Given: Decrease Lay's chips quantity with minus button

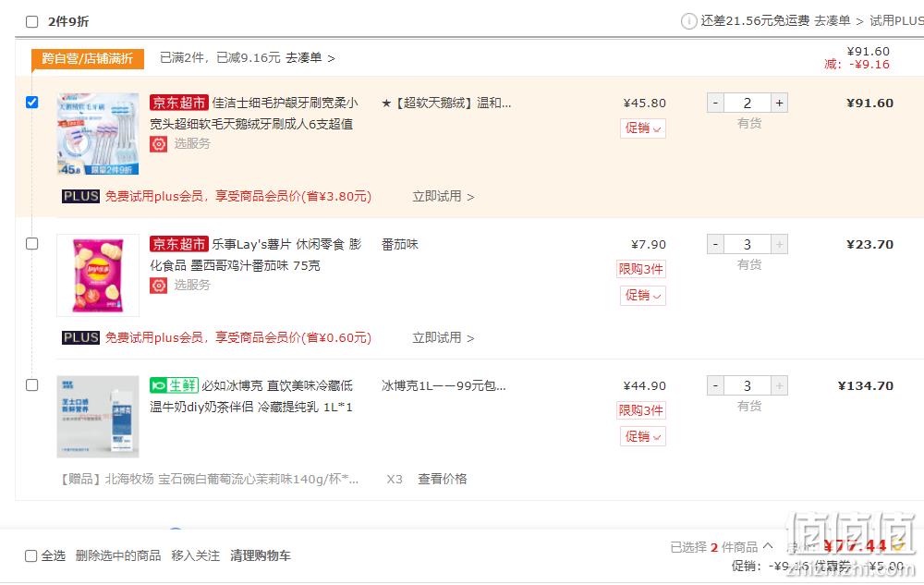Looking at the screenshot, I should pyautogui.click(x=715, y=245).
